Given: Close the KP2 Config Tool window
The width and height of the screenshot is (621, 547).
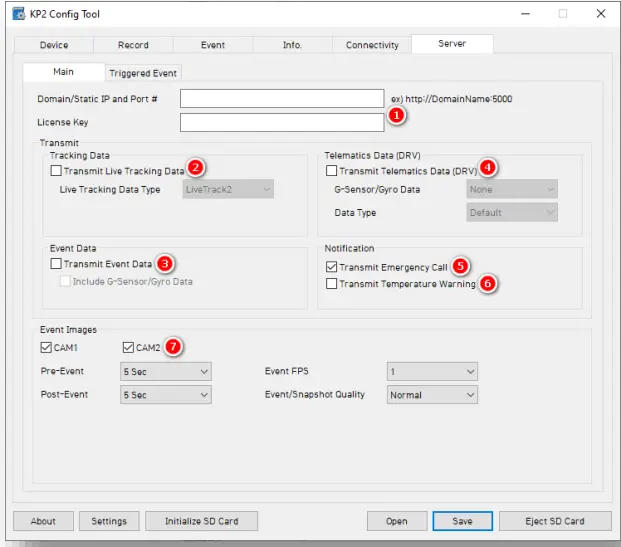Looking at the screenshot, I should [x=601, y=13].
